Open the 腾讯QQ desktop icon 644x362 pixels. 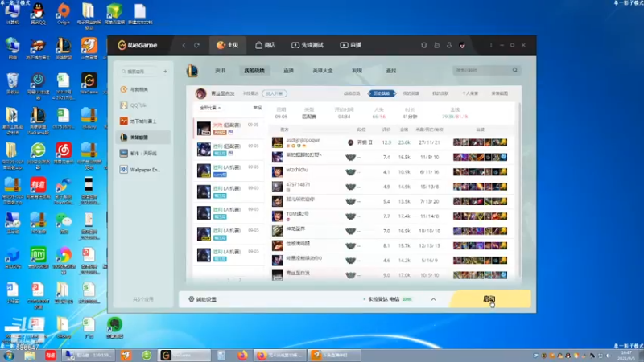tap(38, 14)
